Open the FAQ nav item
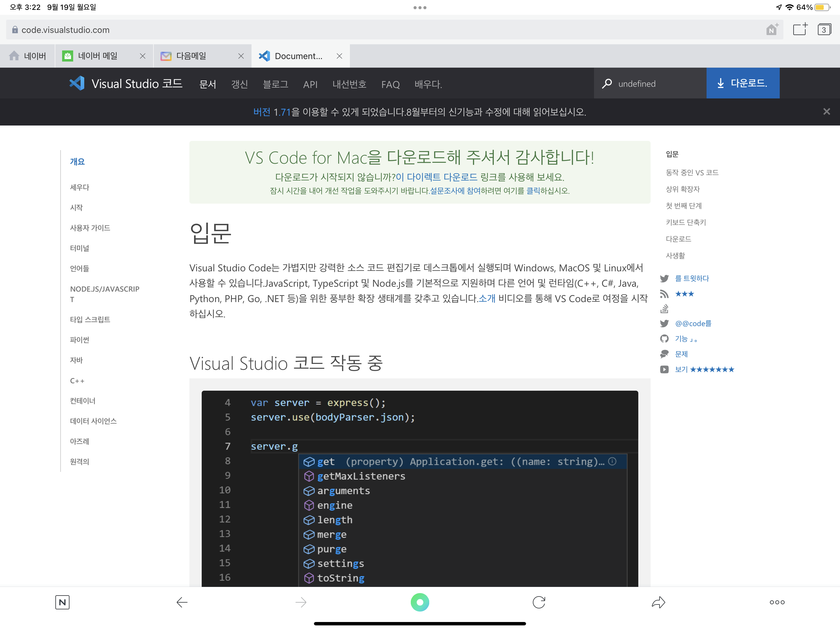This screenshot has width=840, height=630. pyautogui.click(x=390, y=84)
